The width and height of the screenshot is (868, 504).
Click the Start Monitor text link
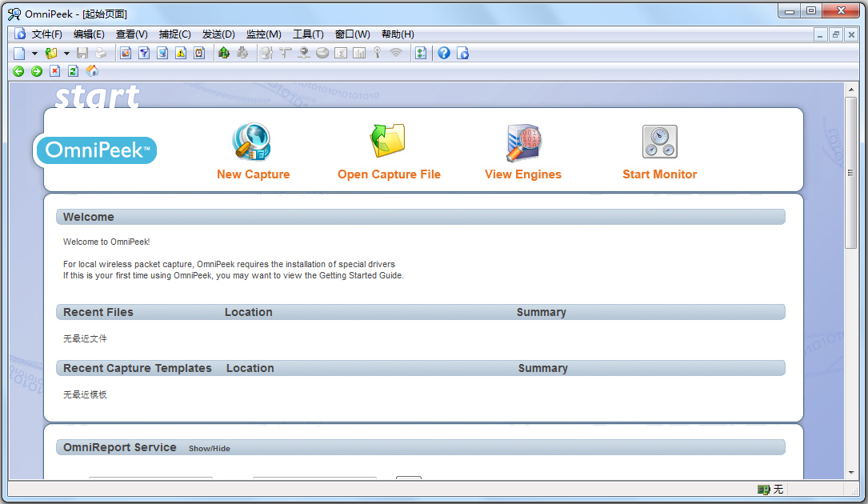click(659, 174)
